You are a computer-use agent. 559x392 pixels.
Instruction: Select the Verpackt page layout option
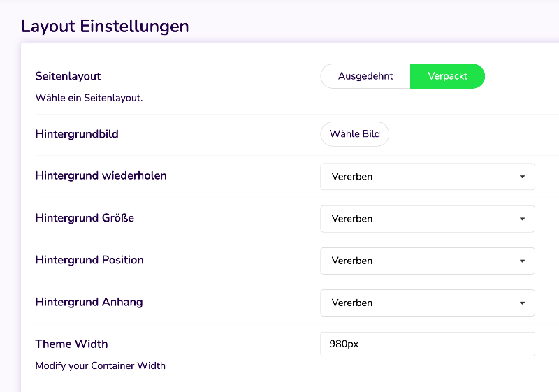pyautogui.click(x=447, y=76)
